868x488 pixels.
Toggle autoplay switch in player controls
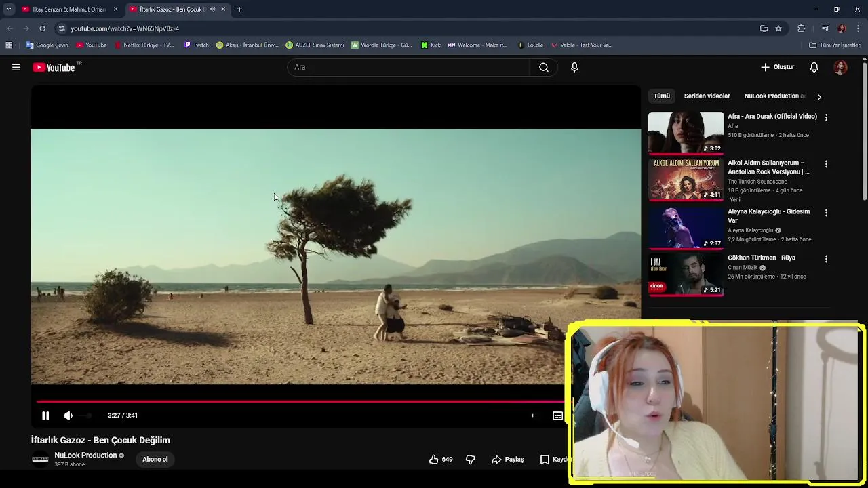[x=533, y=415]
